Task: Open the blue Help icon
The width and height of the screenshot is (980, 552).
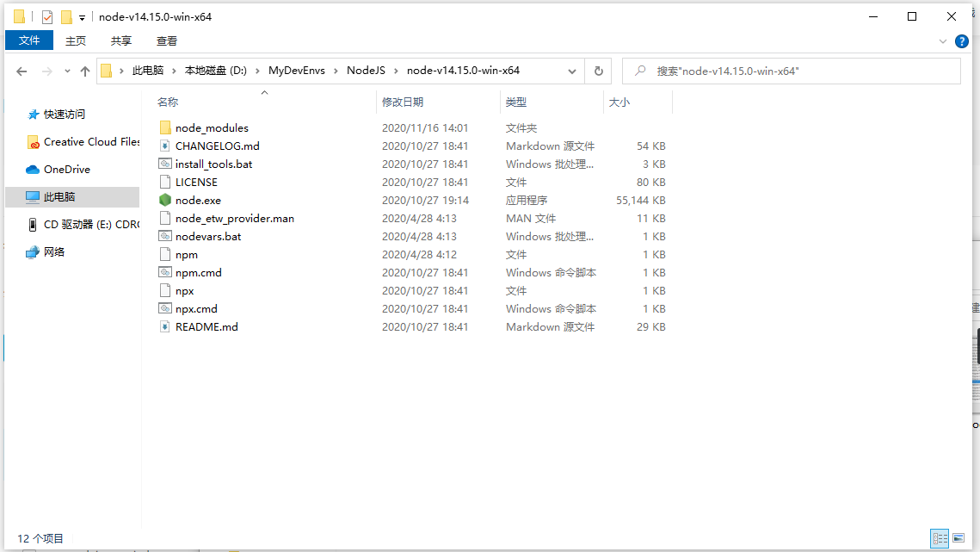Action: pos(962,41)
